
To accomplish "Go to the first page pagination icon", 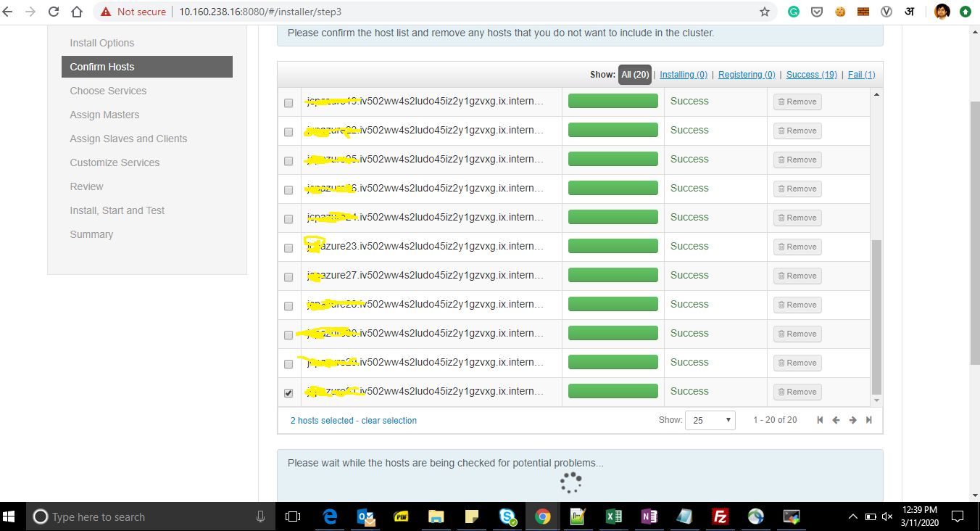I will click(x=820, y=419).
